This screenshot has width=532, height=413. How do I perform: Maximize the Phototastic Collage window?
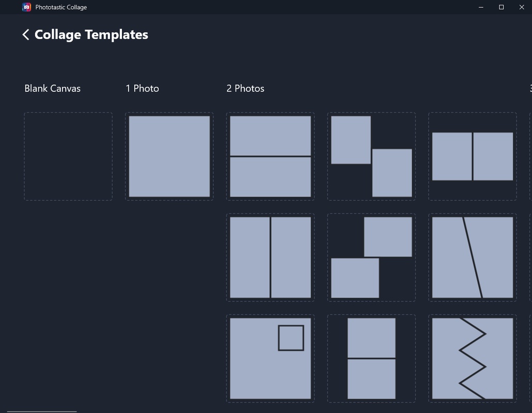[501, 7]
